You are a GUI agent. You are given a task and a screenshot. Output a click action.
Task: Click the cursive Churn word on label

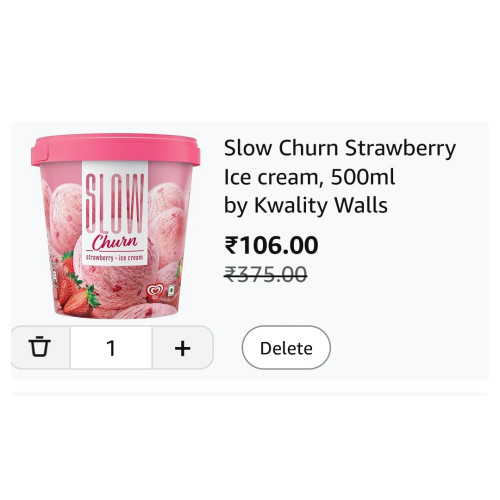[114, 242]
